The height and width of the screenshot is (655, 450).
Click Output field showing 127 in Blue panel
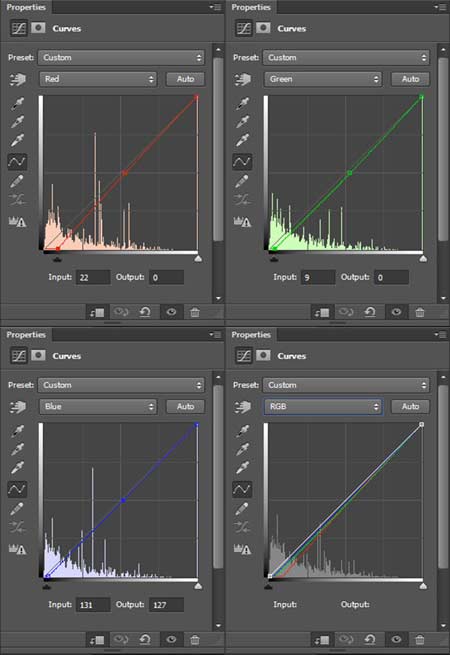coord(166,605)
